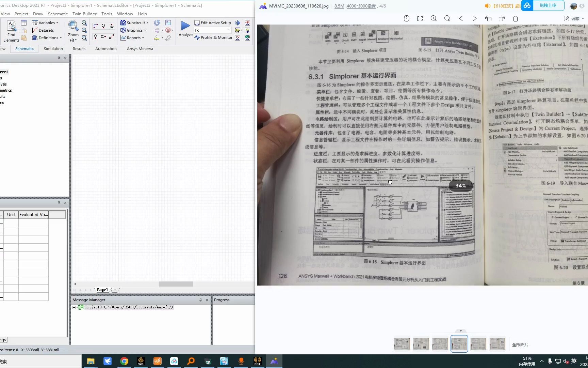Click the zoom out magnifier in Ansys toolbar

[84, 30]
